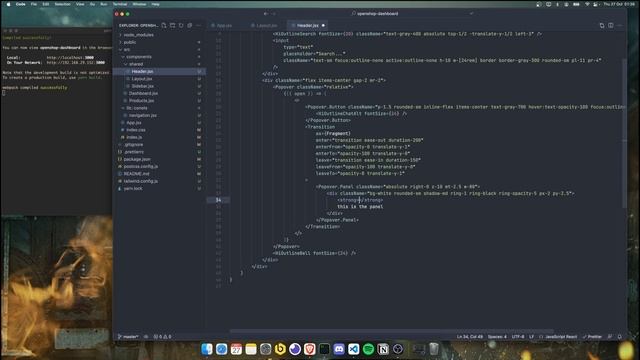This screenshot has height=360, width=640.
Task: Collapse the components folder
Action: coord(159,57)
